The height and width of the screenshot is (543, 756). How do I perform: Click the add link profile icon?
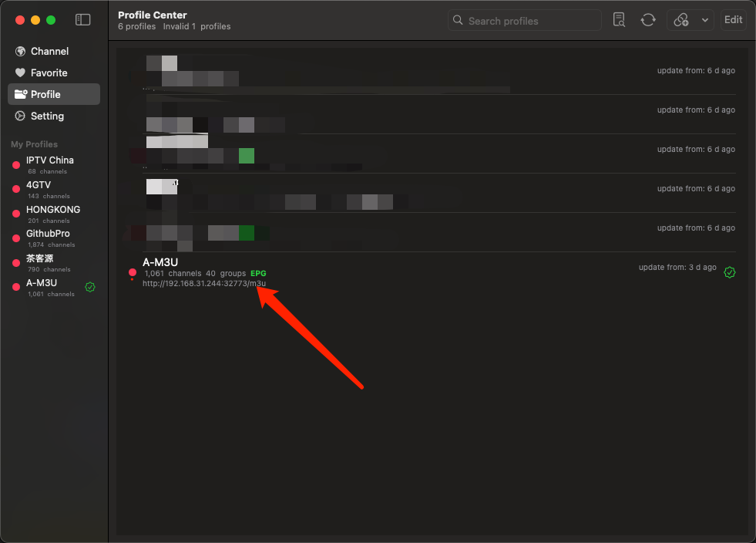680,20
